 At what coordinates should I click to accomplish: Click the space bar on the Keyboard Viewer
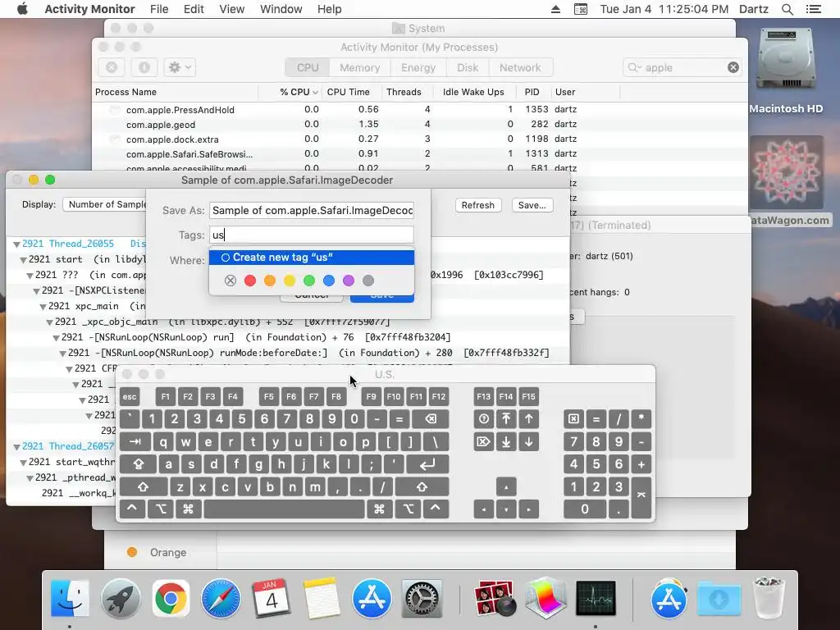click(x=285, y=509)
